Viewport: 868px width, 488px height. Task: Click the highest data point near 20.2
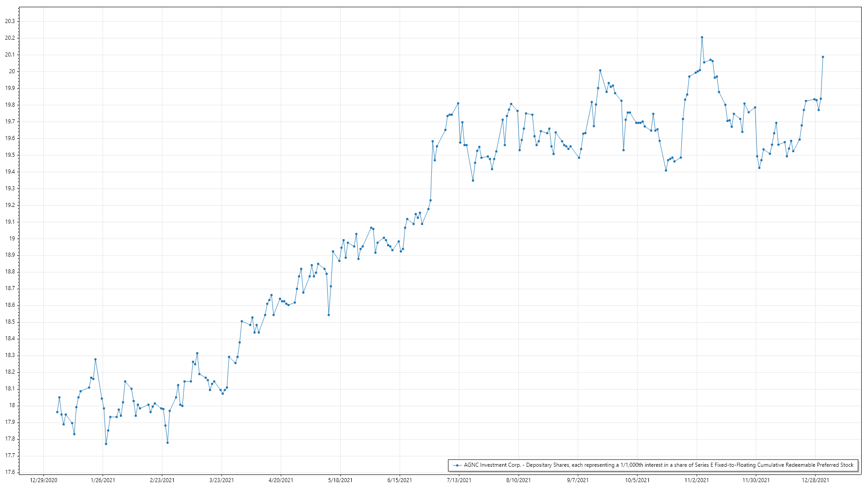pyautogui.click(x=702, y=38)
